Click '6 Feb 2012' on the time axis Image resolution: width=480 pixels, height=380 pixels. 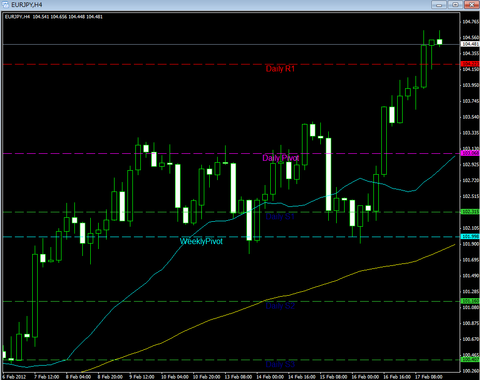pos(14,377)
